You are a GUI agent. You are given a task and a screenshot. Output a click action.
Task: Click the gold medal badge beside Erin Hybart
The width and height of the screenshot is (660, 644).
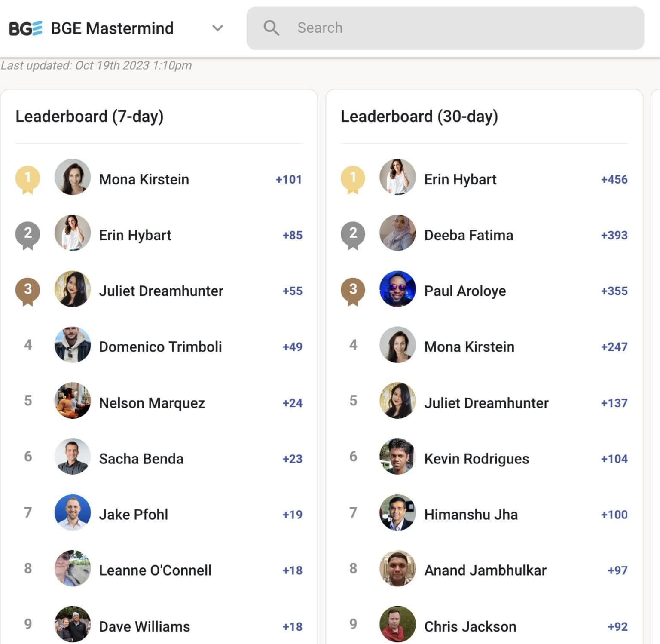[x=353, y=179]
